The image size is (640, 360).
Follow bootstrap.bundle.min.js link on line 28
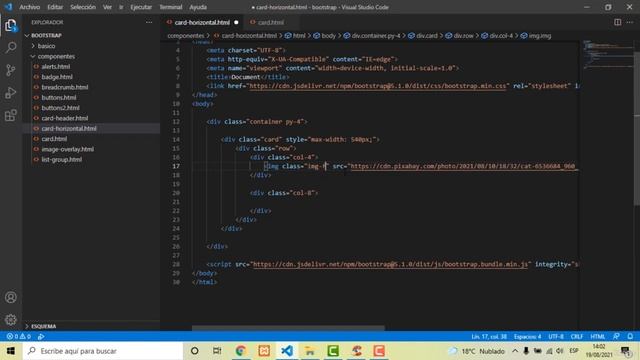391,264
